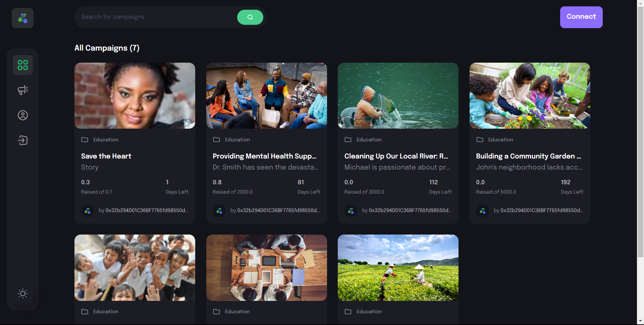The height and width of the screenshot is (325, 644).
Task: Click owner avatar on Save the Heart card
Action: [88, 211]
